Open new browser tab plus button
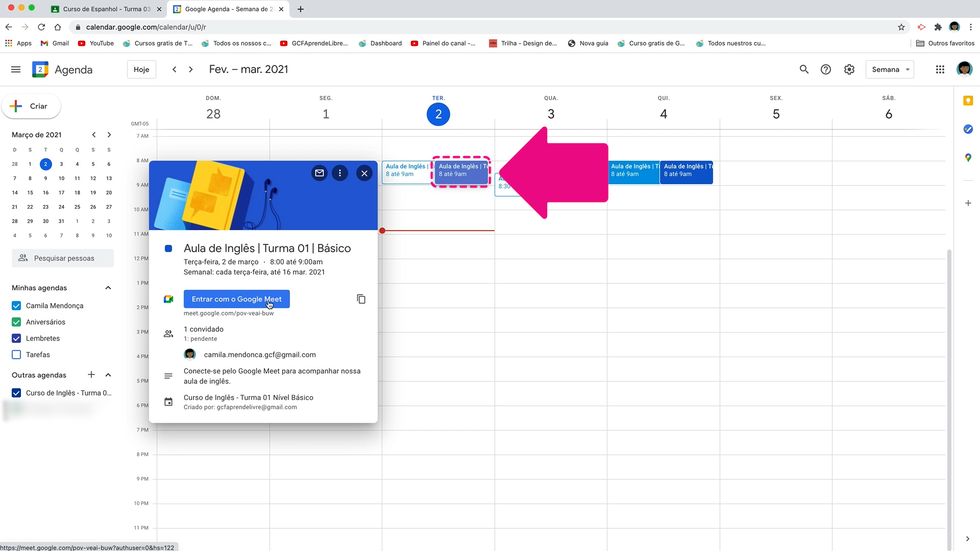This screenshot has width=980, height=551. pos(301,9)
